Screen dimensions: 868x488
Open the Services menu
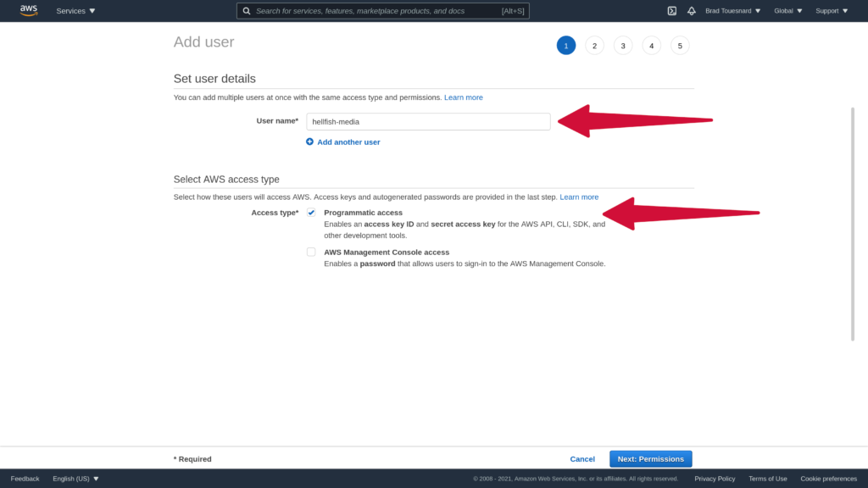click(x=75, y=10)
